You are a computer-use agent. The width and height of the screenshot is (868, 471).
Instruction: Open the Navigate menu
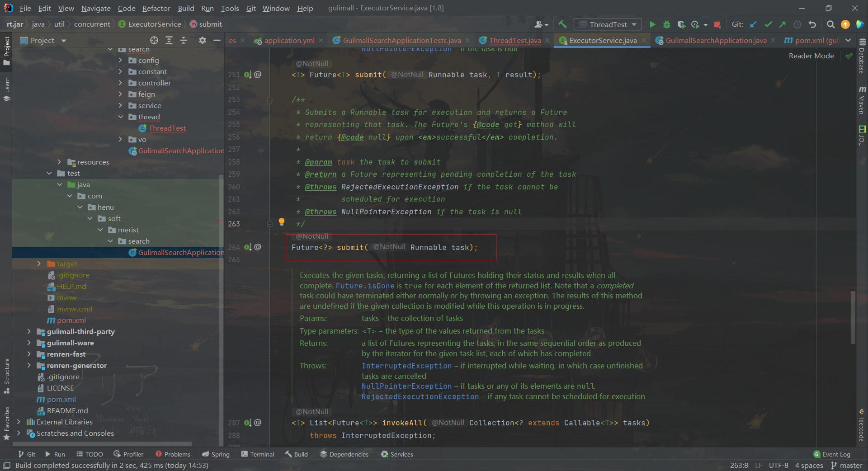pyautogui.click(x=96, y=8)
